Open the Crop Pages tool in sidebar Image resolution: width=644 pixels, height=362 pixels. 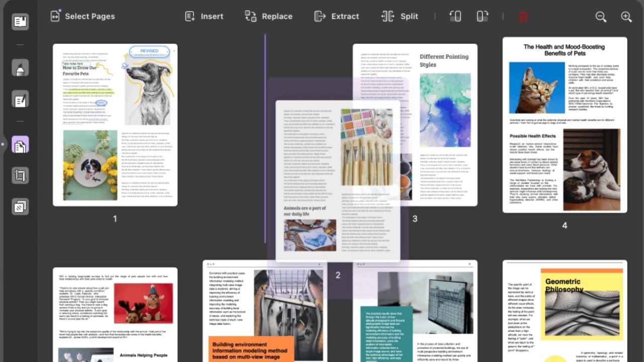coord(20,175)
